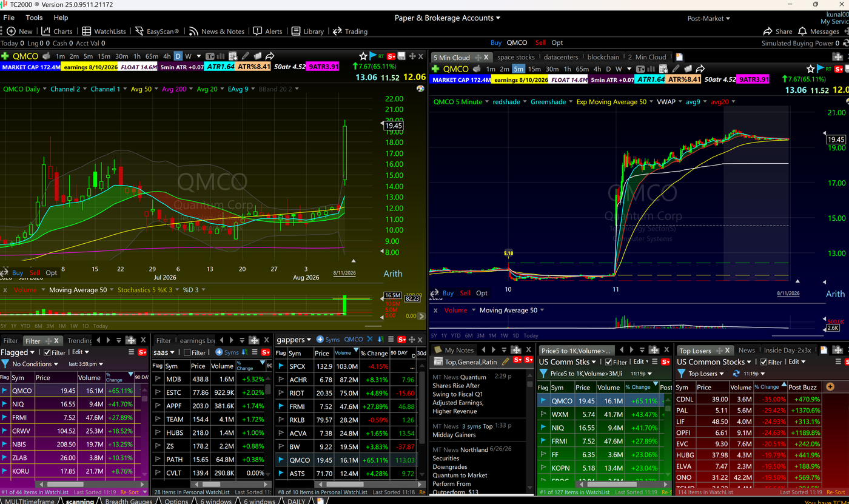Switch to the blockchain tab
The width and height of the screenshot is (849, 504).
pos(603,57)
